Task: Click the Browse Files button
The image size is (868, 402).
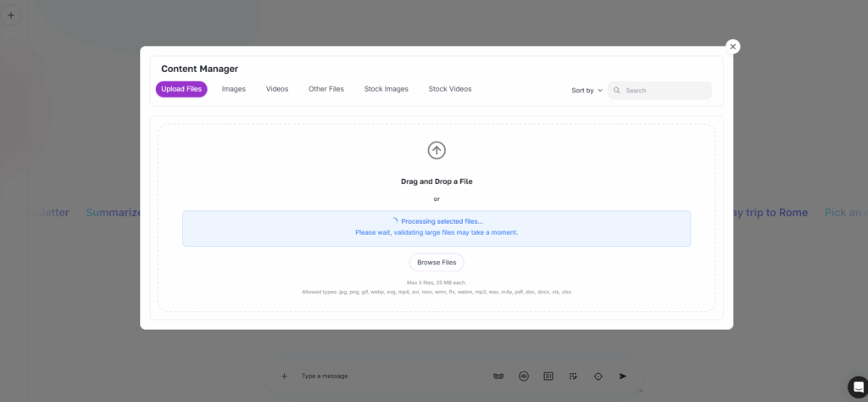Action: coord(437,262)
